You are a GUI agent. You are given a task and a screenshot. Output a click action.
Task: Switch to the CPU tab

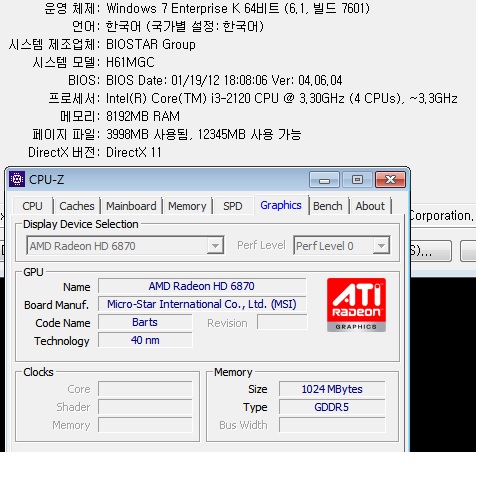pos(32,206)
